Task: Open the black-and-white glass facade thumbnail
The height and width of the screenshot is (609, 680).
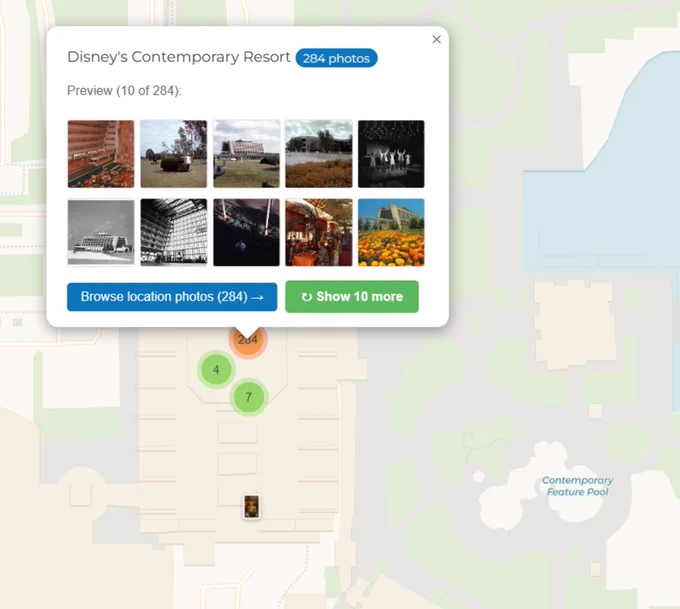Action: coord(173,232)
